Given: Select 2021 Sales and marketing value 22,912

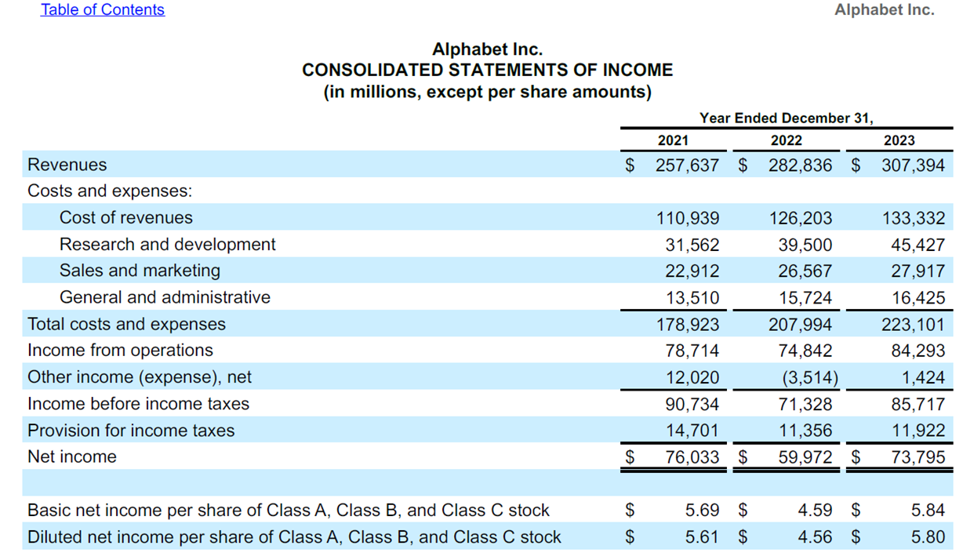Looking at the screenshot, I should point(692,271).
